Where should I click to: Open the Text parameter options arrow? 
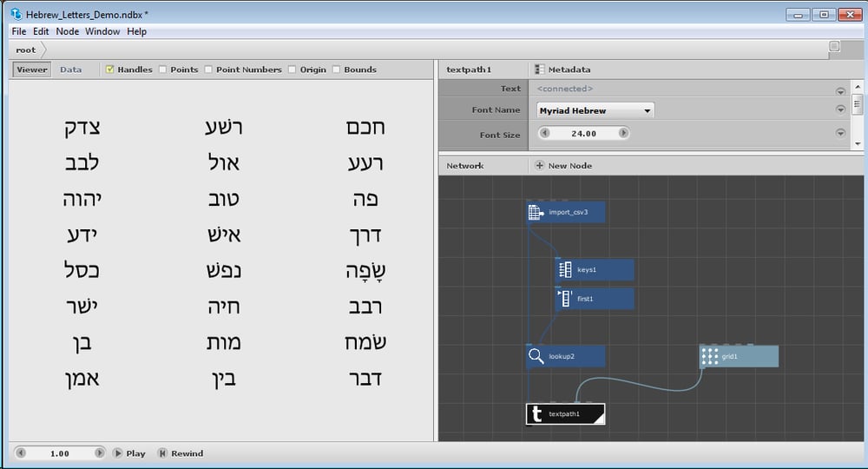(x=840, y=91)
